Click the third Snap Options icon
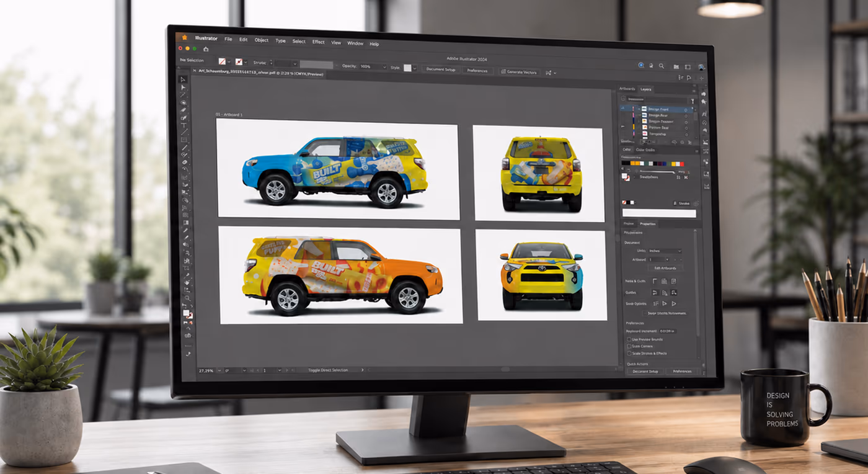Viewport: 868px width, 474px height. [674, 303]
